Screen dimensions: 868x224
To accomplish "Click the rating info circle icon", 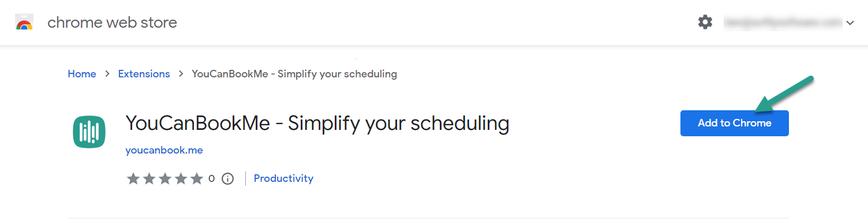I will tap(227, 178).
